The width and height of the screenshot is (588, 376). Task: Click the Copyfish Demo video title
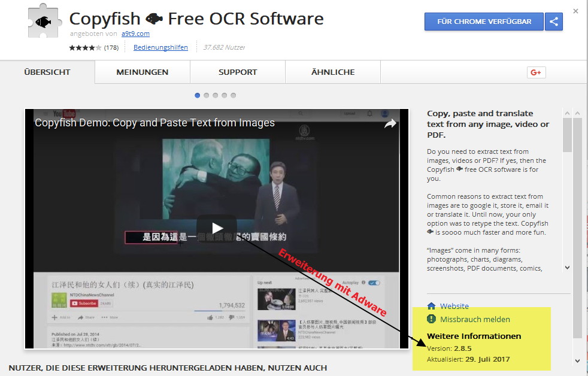154,123
